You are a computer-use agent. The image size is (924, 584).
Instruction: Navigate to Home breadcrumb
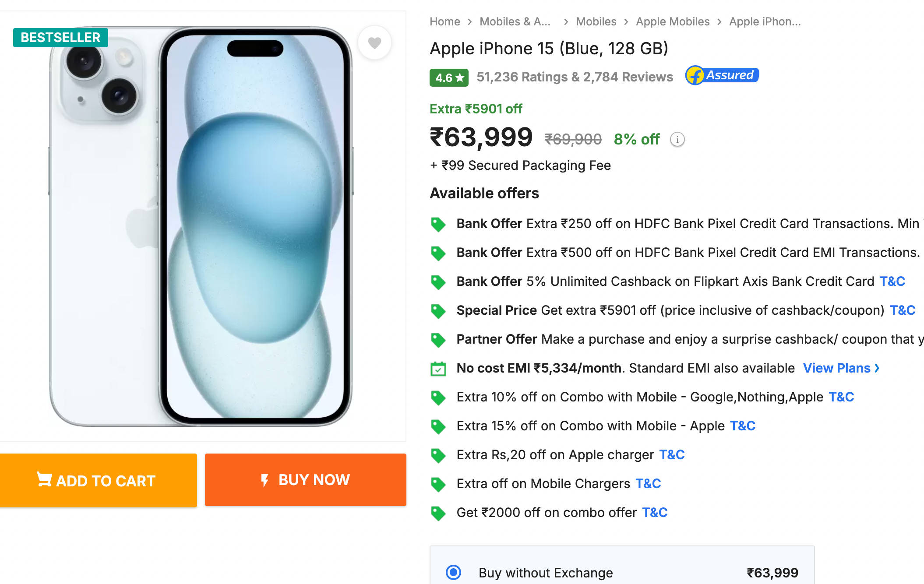[x=444, y=21]
